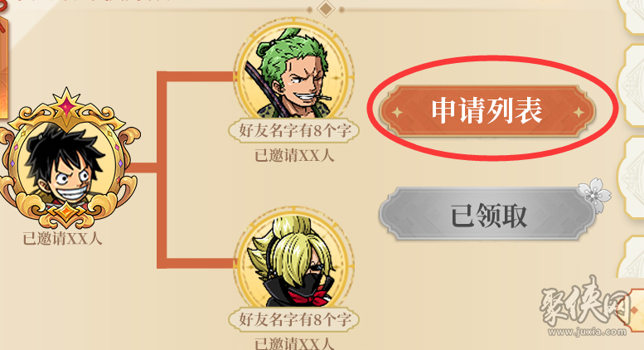Click the 聚侠网 watermark logo

(x=585, y=306)
